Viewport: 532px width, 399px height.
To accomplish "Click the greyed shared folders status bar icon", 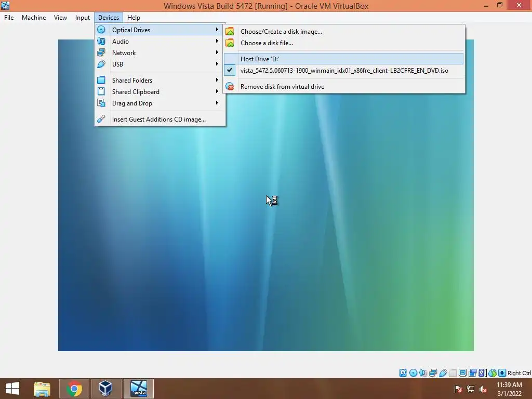I will point(453,373).
